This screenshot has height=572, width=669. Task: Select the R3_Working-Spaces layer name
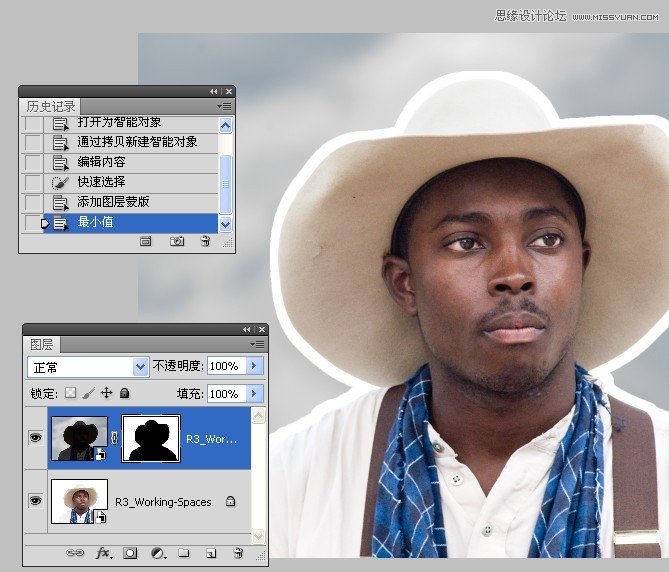click(163, 502)
